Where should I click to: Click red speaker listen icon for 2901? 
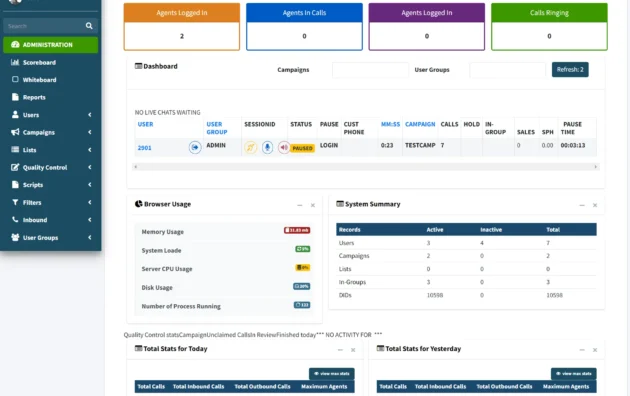tap(284, 147)
